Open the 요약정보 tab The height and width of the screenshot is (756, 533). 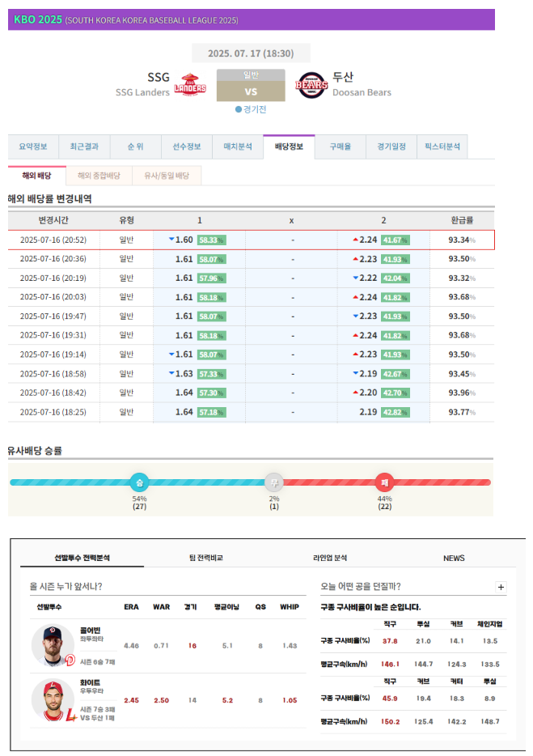click(33, 147)
